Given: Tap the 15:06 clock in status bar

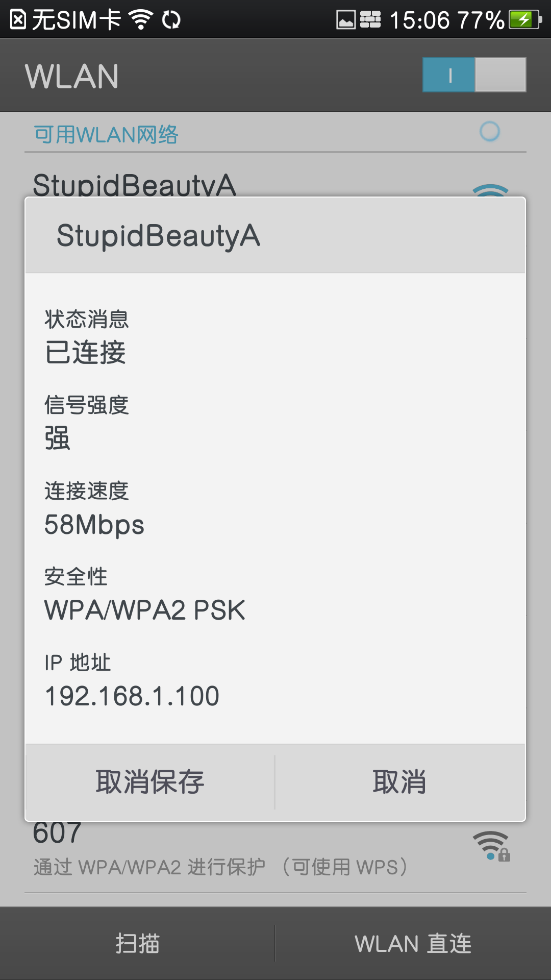Looking at the screenshot, I should 419,20.
